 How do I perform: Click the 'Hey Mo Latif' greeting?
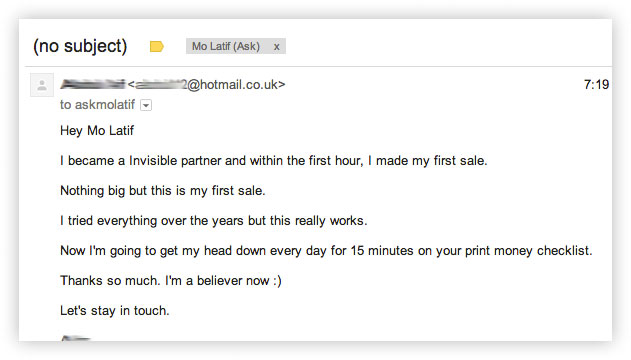coord(97,131)
